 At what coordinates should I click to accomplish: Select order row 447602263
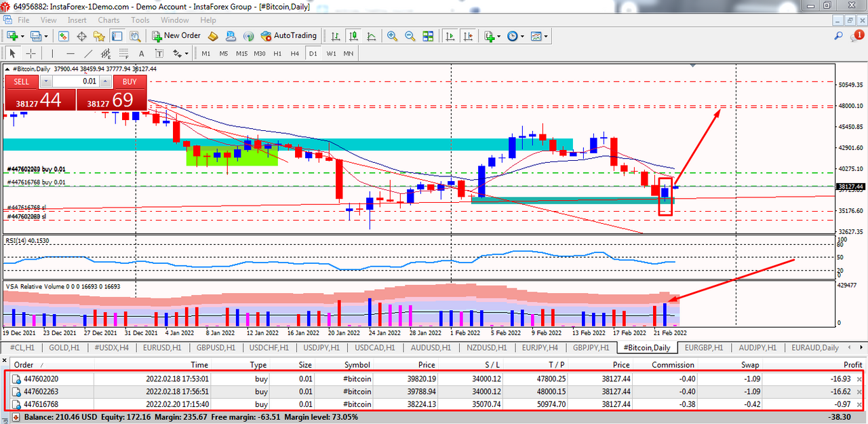(434, 391)
